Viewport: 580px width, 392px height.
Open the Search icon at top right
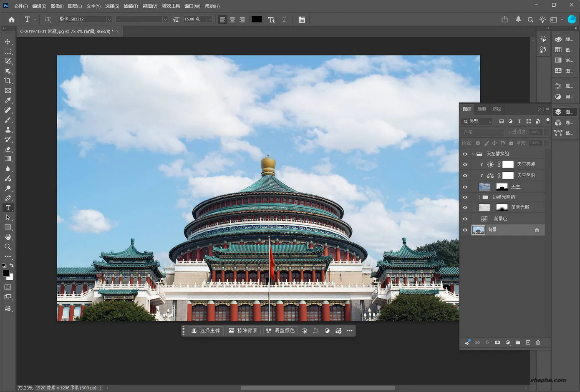point(530,20)
